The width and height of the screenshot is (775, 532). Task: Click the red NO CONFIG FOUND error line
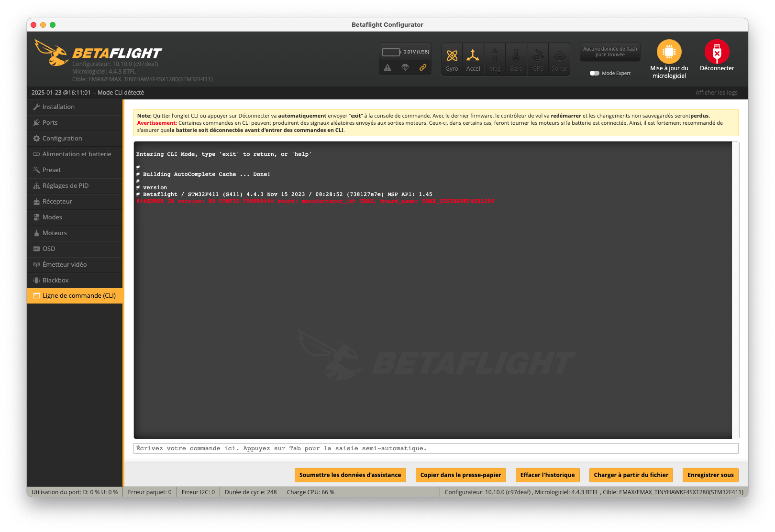tap(315, 201)
